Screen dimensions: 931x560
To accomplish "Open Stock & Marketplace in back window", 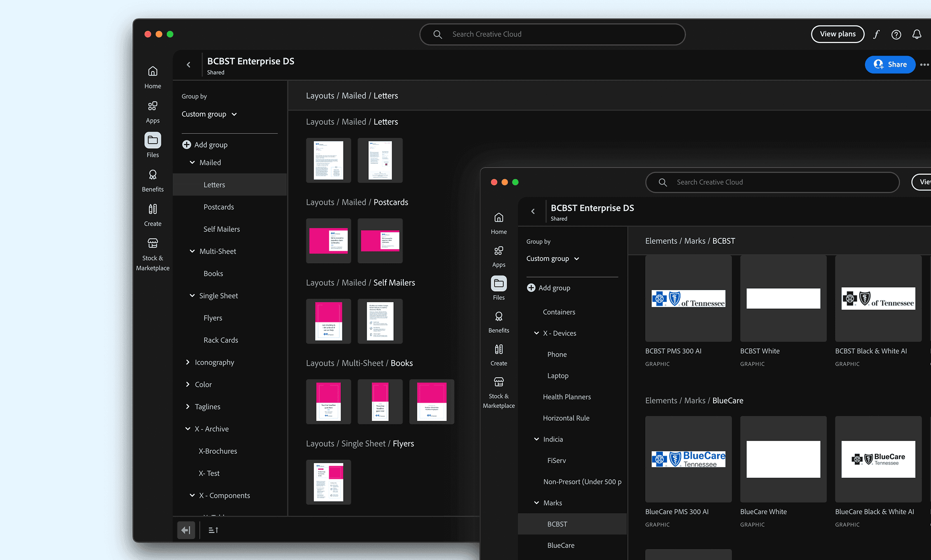I will pyautogui.click(x=152, y=254).
